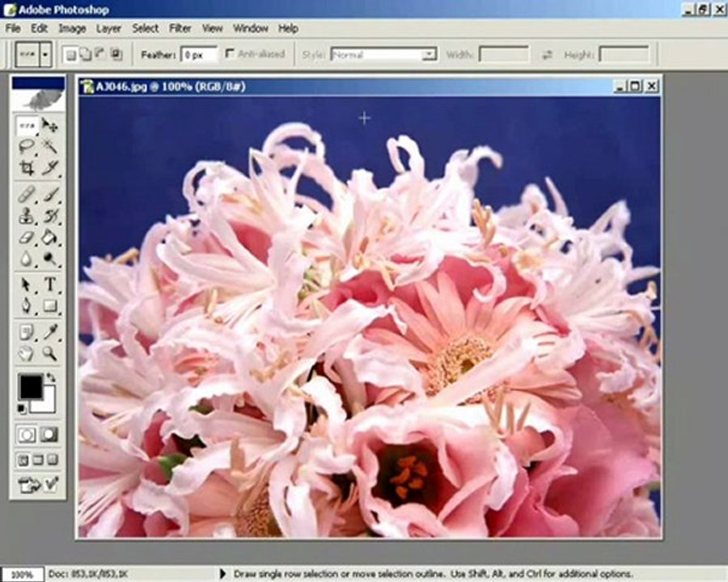
Task: Reset to default black and white colors
Action: (21, 408)
